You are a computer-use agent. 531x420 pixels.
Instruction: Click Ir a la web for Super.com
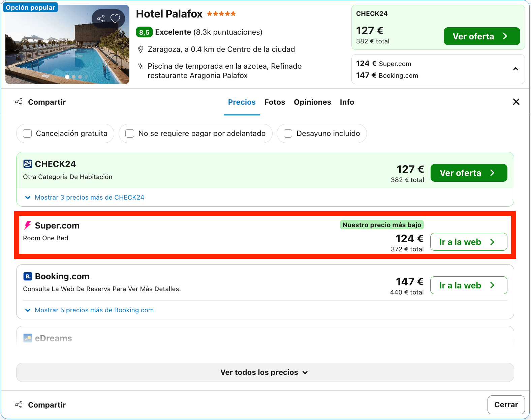(x=469, y=242)
